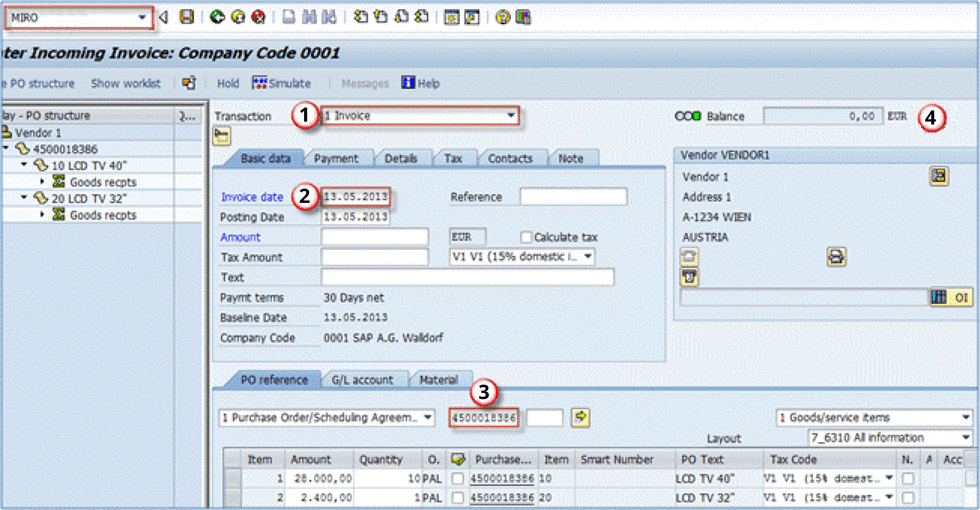This screenshot has height=510, width=980.
Task: Click the OI open items button
Action: coord(952,297)
